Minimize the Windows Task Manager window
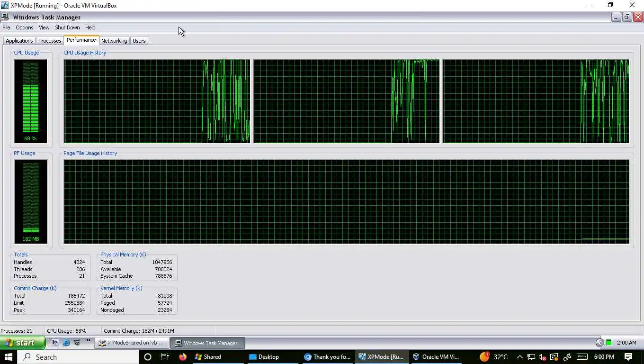 (616, 17)
